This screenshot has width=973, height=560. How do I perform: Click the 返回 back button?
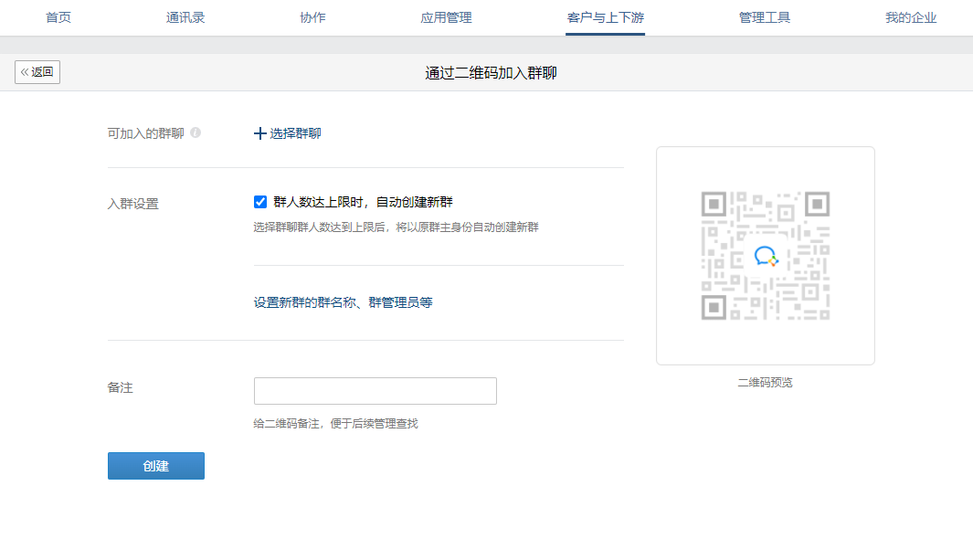click(x=37, y=72)
